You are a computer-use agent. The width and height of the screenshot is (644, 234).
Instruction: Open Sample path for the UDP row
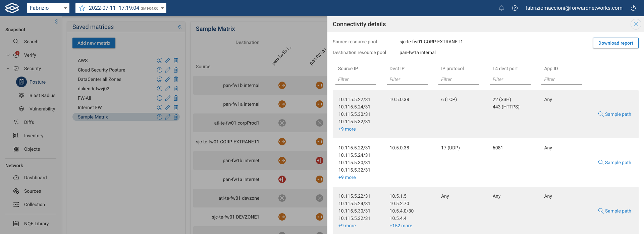point(615,162)
